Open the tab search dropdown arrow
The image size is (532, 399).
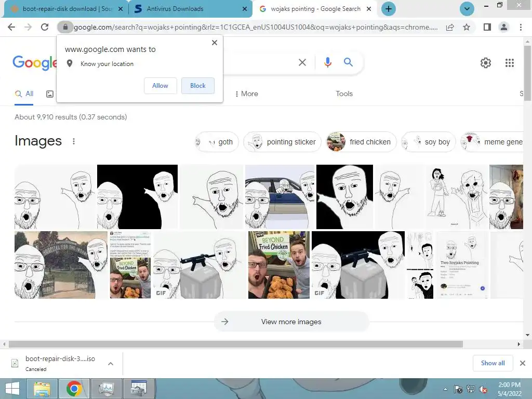[x=467, y=9]
